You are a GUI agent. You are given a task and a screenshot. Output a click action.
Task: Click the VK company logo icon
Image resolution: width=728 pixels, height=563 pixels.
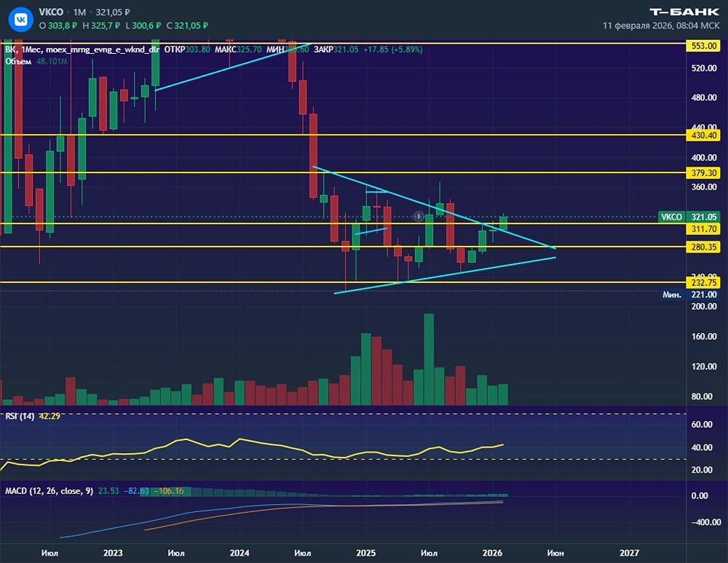[x=21, y=19]
